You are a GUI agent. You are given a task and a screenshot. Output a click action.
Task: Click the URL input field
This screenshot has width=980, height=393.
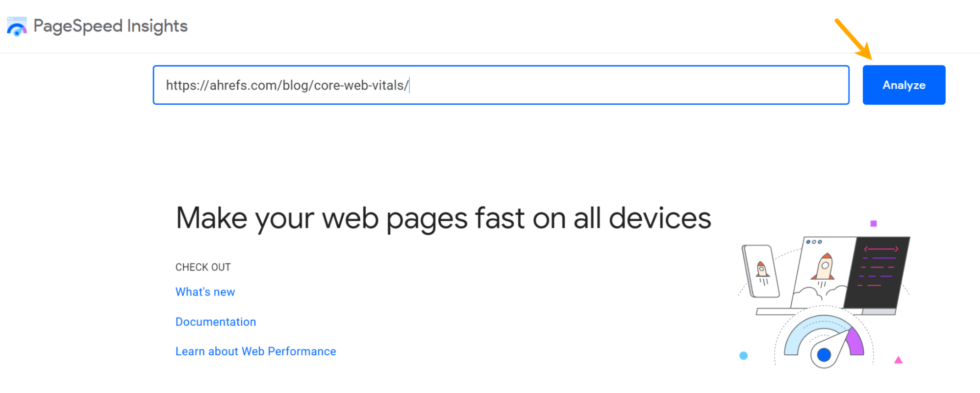tap(501, 85)
